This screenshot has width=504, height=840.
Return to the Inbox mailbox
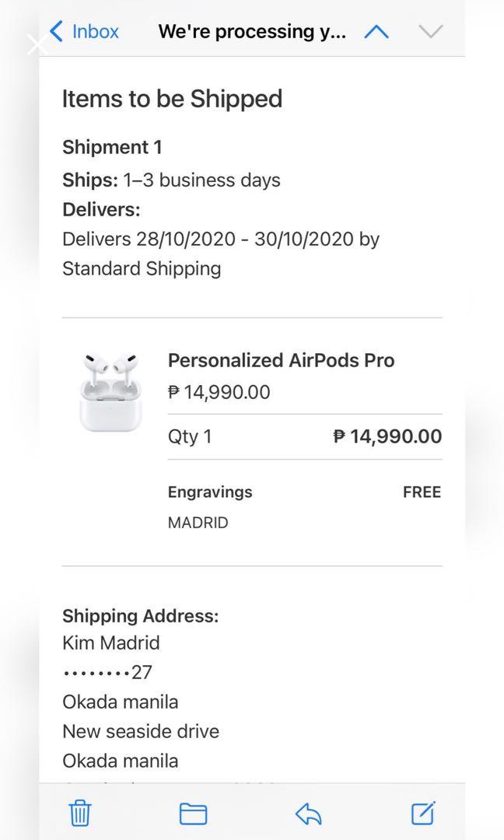coord(95,31)
